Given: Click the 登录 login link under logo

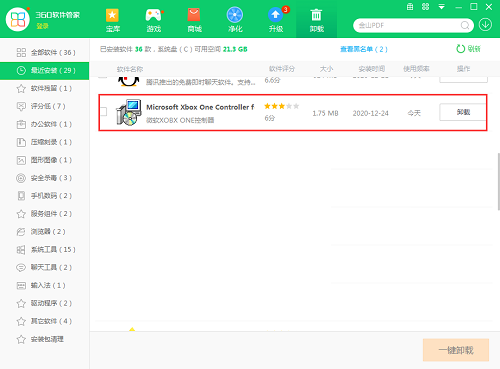Looking at the screenshot, I should point(42,26).
